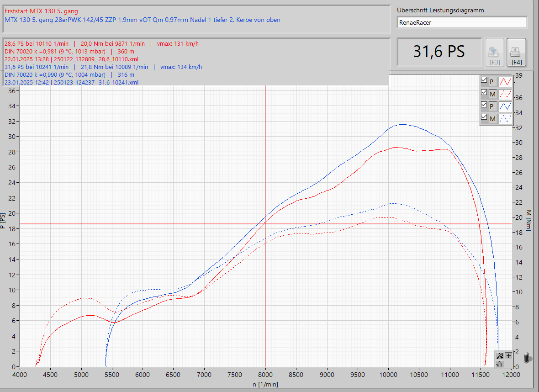Click the blue solid line style icon
539x392 pixels.
pyautogui.click(x=505, y=106)
